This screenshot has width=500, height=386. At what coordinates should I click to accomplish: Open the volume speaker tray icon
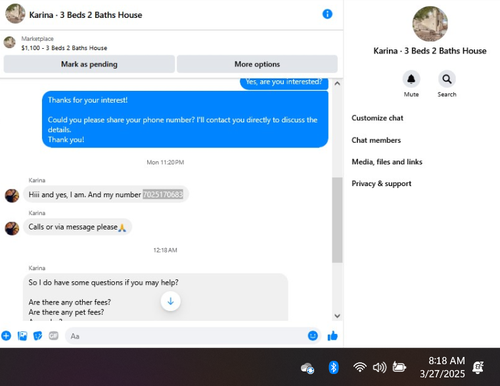380,367
